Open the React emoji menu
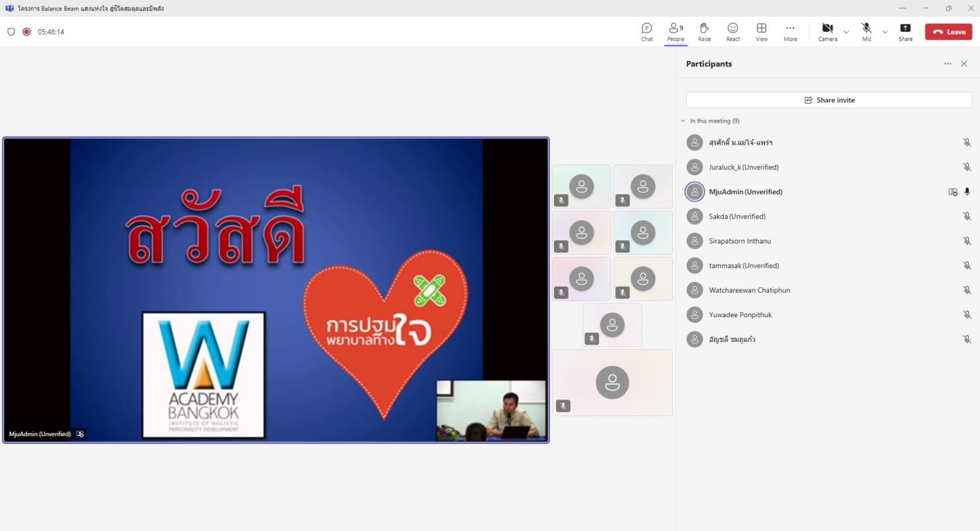The height and width of the screenshot is (531, 980). click(733, 31)
